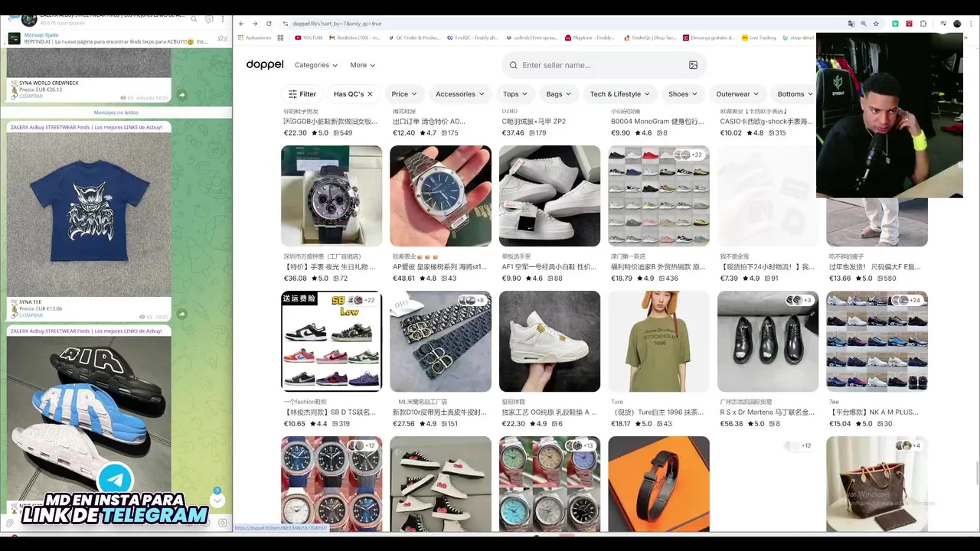Open the AP blue dial watch thumbnail
The width and height of the screenshot is (980, 551).
coord(440,196)
